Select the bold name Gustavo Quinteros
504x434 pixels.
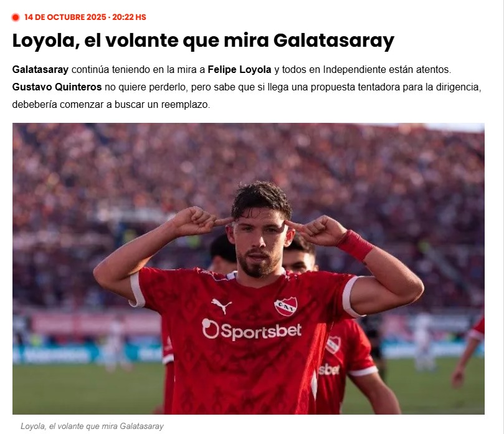coord(57,87)
